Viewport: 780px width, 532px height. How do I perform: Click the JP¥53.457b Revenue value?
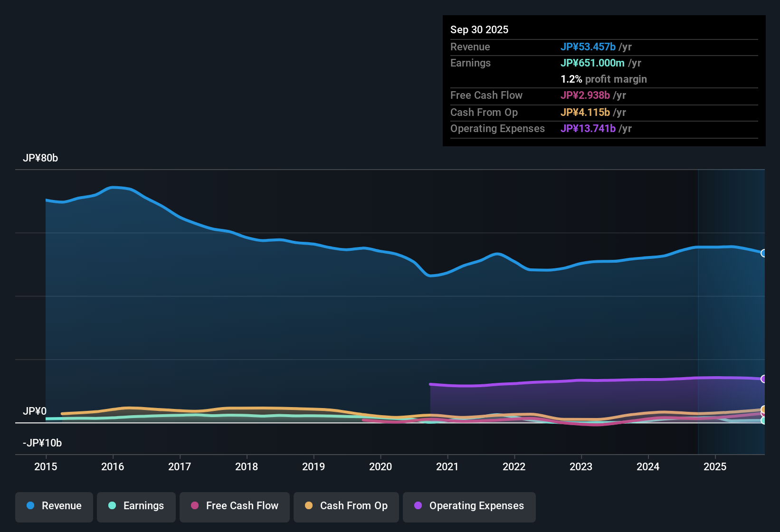pos(588,47)
